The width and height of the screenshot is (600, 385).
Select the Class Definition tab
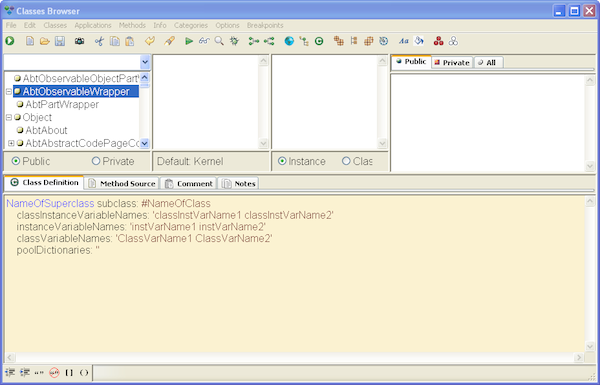(x=44, y=183)
